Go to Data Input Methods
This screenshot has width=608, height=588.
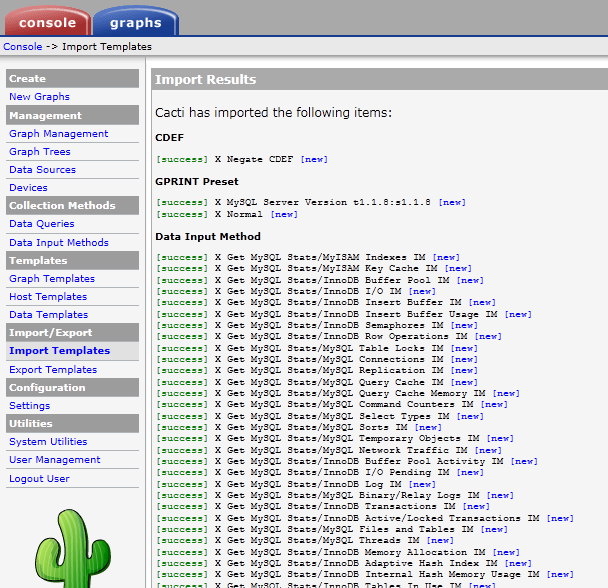[x=59, y=242]
